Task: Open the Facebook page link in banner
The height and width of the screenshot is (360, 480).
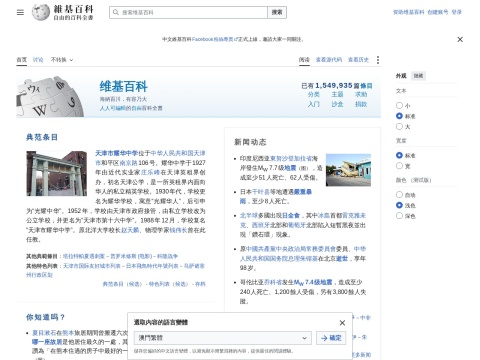Action: [x=214, y=39]
